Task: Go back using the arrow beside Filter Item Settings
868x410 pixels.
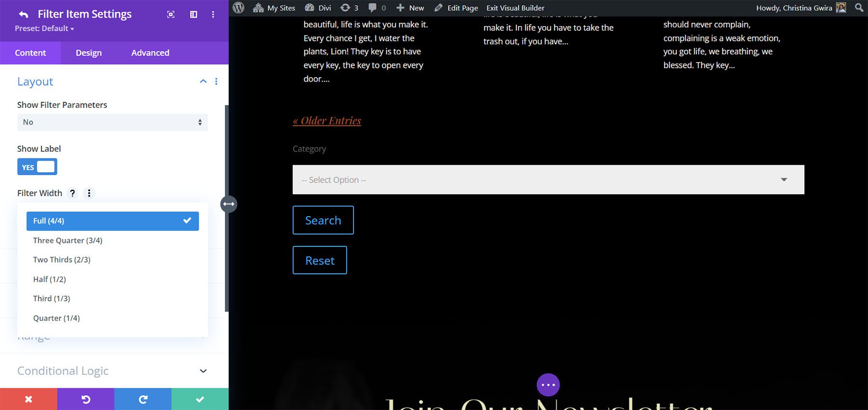Action: (x=23, y=14)
